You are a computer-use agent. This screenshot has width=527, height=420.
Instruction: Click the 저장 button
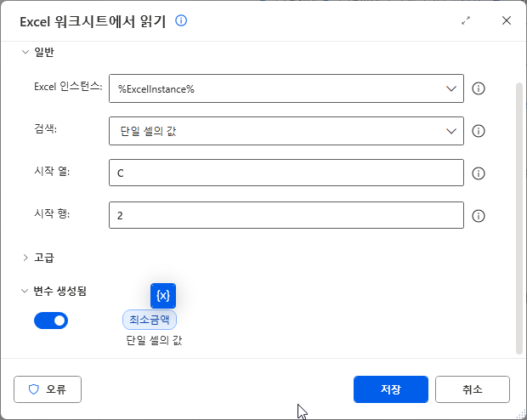tap(390, 389)
